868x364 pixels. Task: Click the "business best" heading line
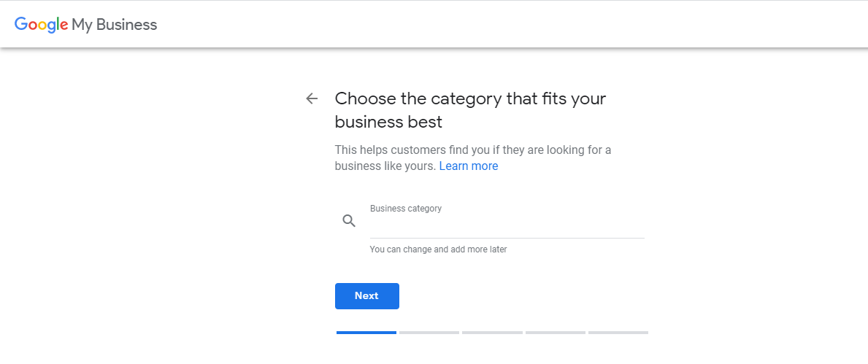click(388, 122)
